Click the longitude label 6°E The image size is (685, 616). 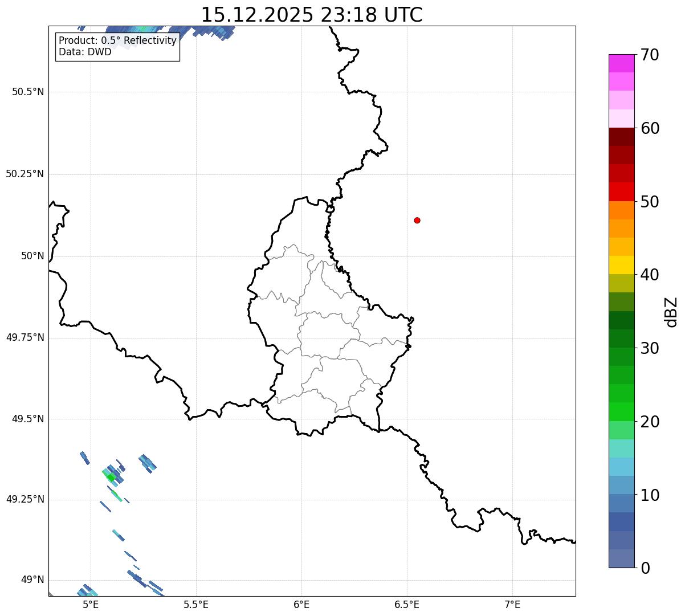[x=301, y=604]
